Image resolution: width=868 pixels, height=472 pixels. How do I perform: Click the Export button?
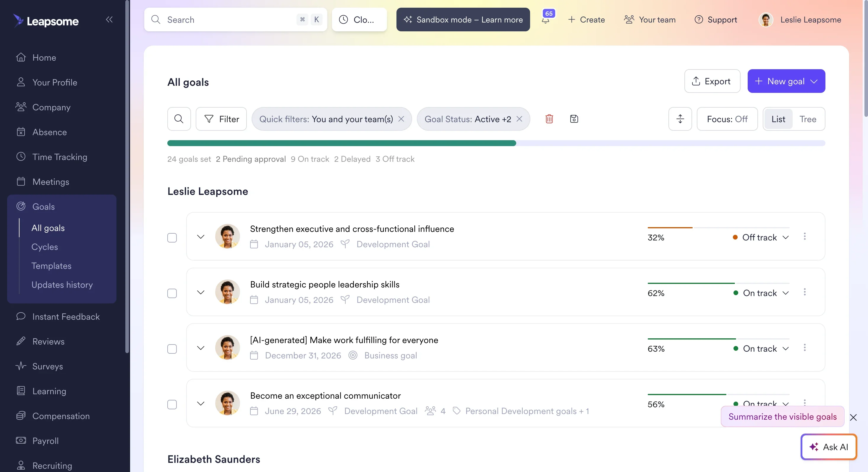tap(712, 81)
